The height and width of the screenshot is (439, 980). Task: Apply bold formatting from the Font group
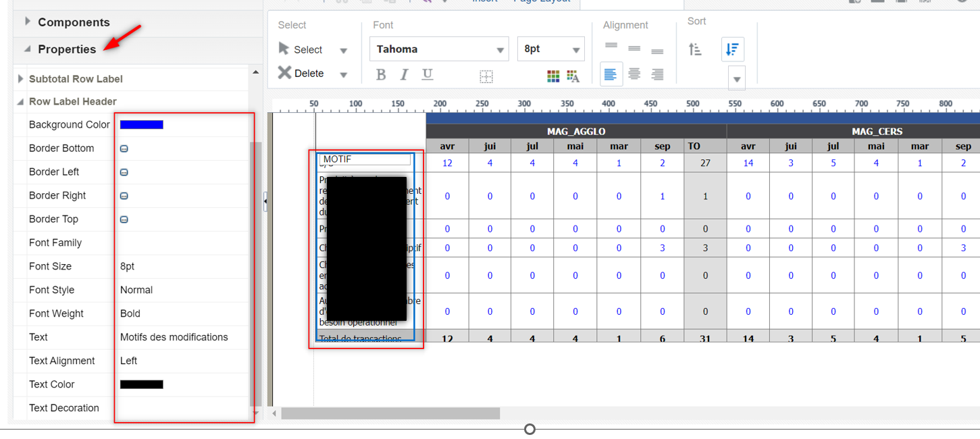pyautogui.click(x=381, y=75)
